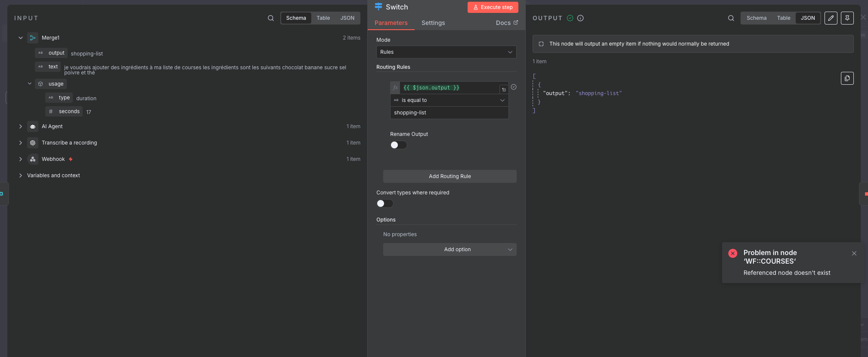Click the Execute step button
The image size is (868, 357).
tap(493, 7)
